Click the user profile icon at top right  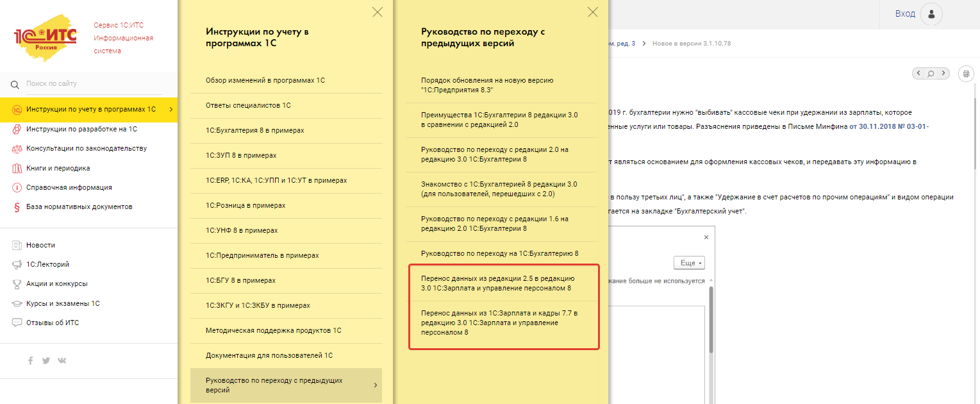coord(931,13)
